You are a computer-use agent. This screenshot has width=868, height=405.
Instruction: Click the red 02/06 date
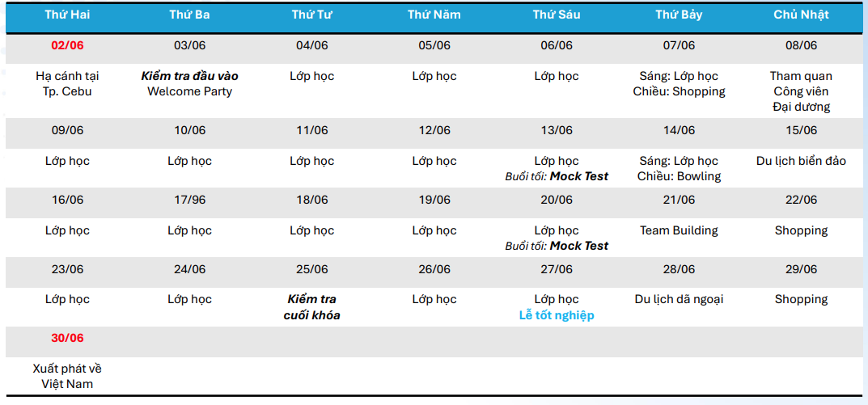[x=67, y=45]
